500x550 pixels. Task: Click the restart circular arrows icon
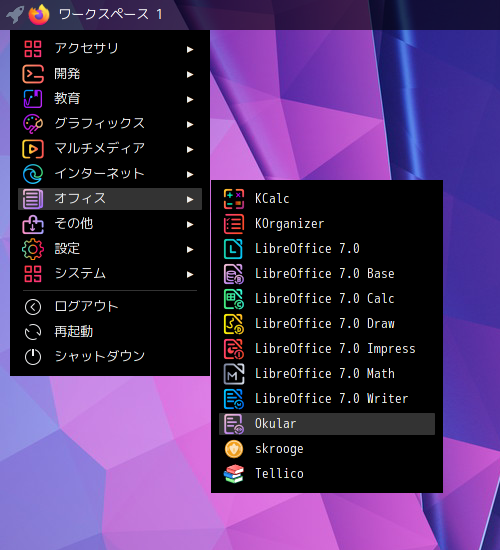coord(33,332)
